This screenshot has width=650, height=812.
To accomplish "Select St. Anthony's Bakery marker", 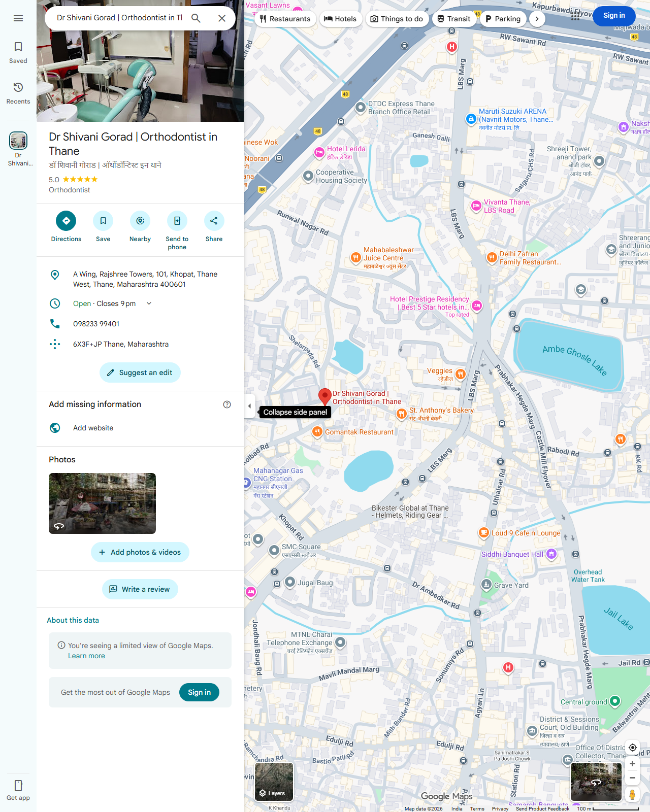I will 401,414.
